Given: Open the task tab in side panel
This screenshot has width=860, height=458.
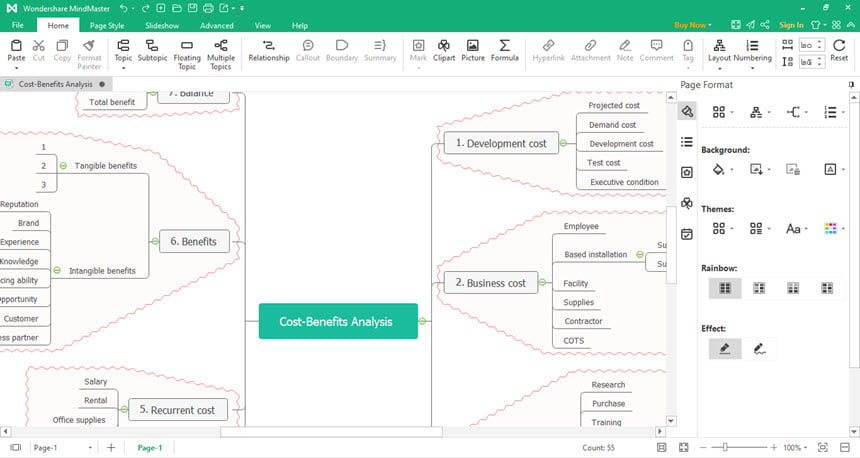Looking at the screenshot, I should click(x=687, y=234).
